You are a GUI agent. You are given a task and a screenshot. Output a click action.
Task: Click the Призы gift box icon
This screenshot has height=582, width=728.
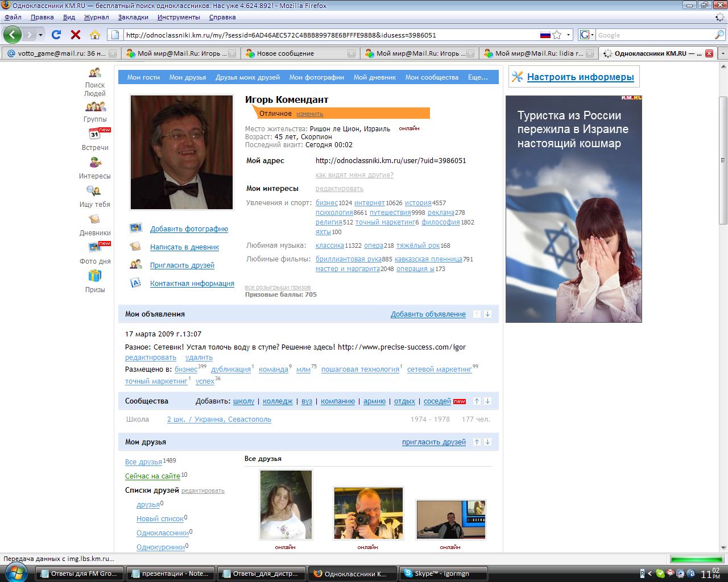[x=95, y=276]
